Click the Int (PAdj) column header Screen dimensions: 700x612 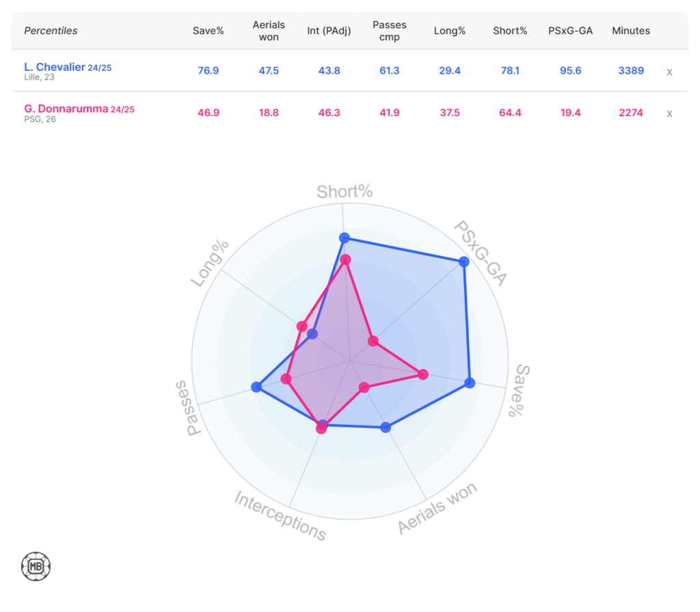coord(329,31)
